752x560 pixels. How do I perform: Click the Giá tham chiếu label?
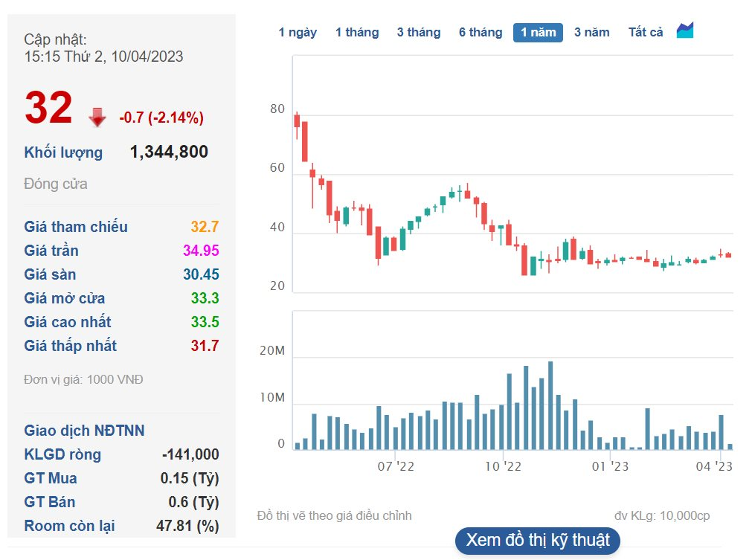pyautogui.click(x=76, y=227)
